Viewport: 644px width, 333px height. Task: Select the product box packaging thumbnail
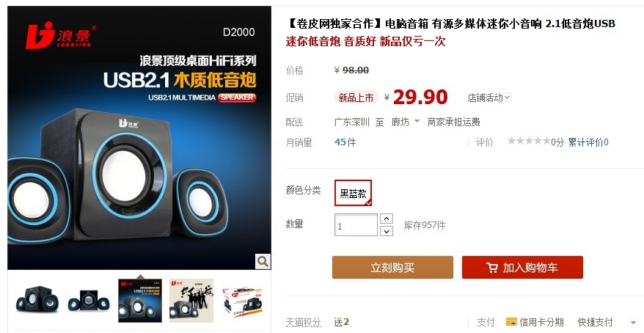point(243,300)
